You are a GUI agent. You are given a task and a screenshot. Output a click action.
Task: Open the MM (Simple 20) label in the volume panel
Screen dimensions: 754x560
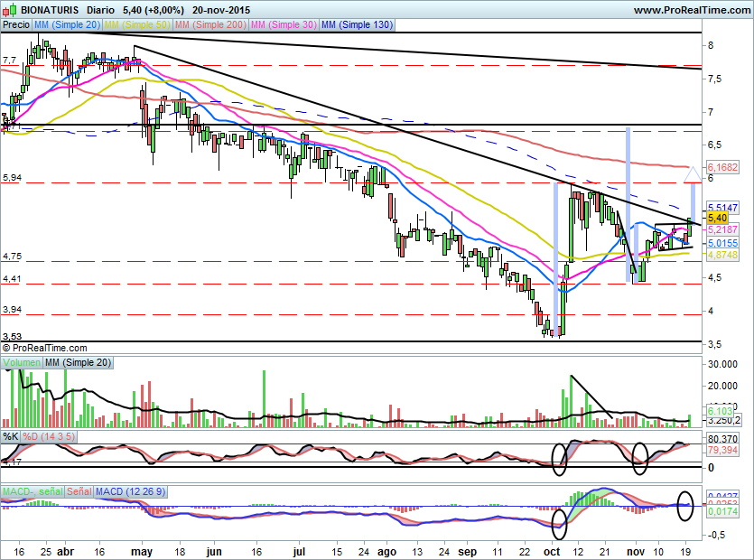coord(78,363)
